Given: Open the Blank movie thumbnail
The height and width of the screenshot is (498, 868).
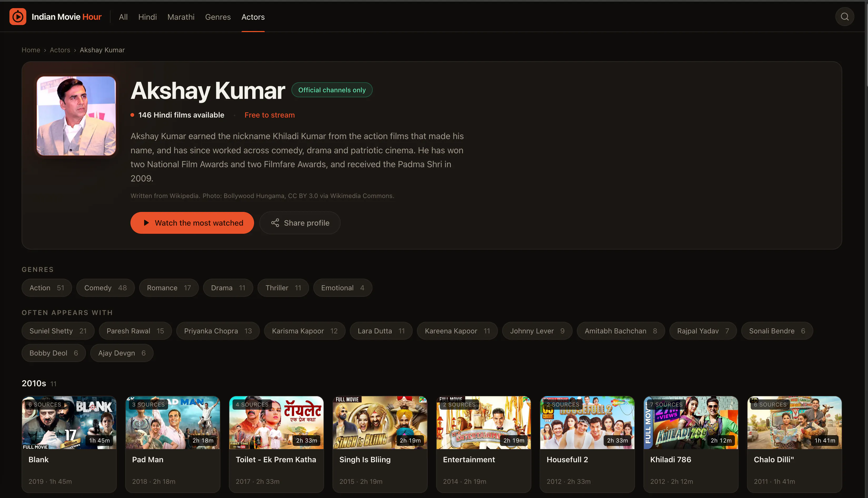Looking at the screenshot, I should tap(69, 423).
